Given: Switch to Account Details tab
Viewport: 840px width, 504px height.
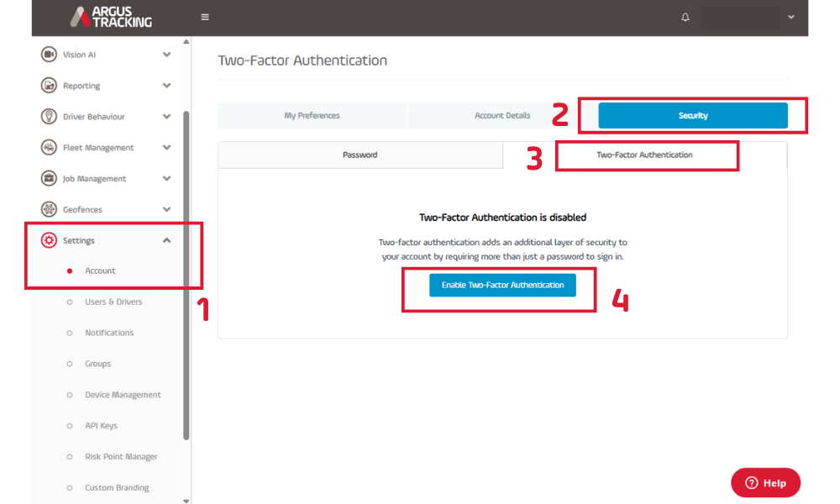Looking at the screenshot, I should [x=502, y=116].
